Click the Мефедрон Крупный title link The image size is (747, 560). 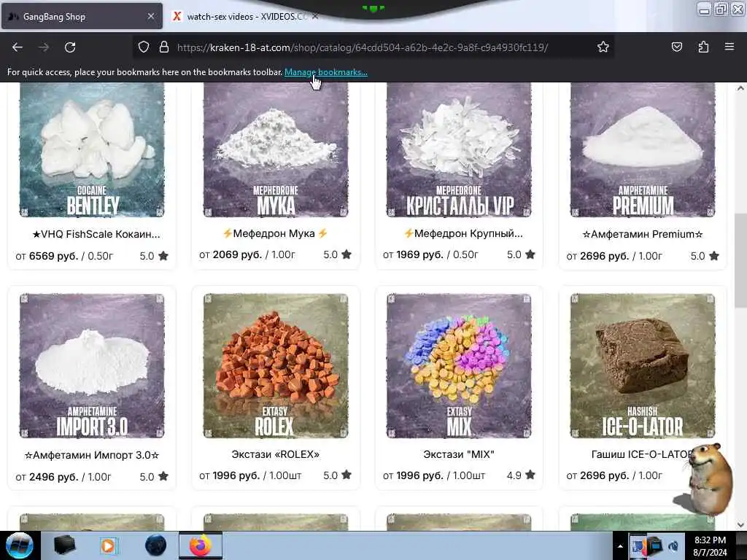(463, 233)
